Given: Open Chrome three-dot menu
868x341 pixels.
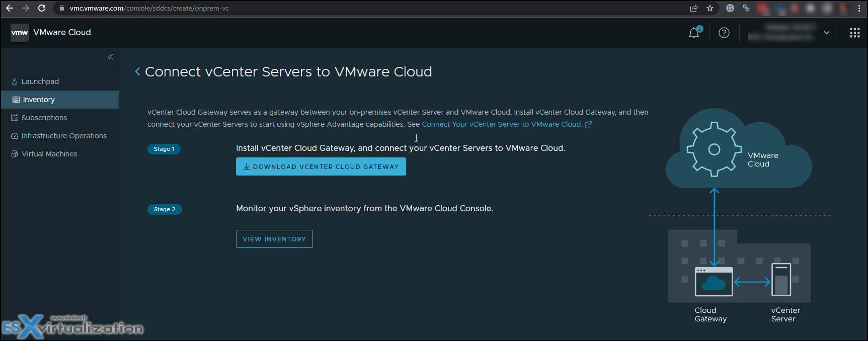Looking at the screenshot, I should tap(859, 8).
